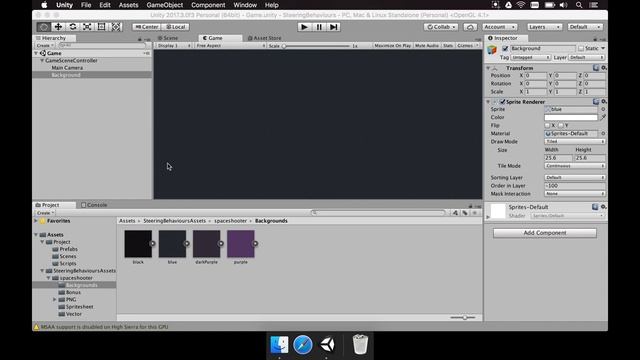Switch to the Asset Store tab

coord(264,38)
